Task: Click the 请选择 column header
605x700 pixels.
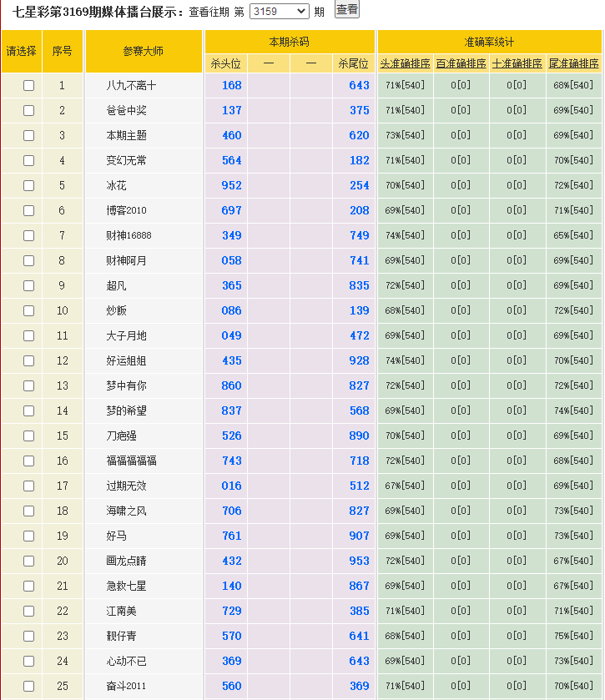Action: (22, 51)
